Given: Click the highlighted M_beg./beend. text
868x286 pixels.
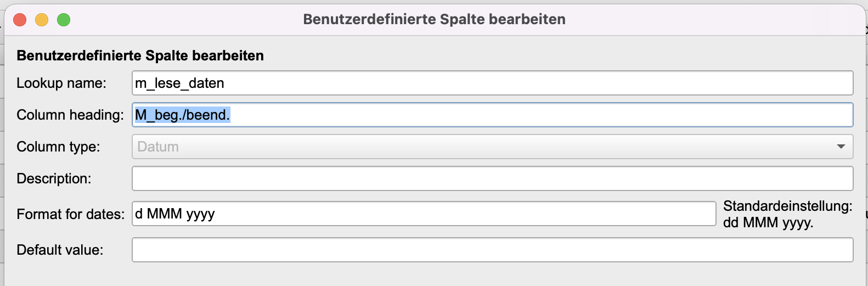Looking at the screenshot, I should pos(183,115).
